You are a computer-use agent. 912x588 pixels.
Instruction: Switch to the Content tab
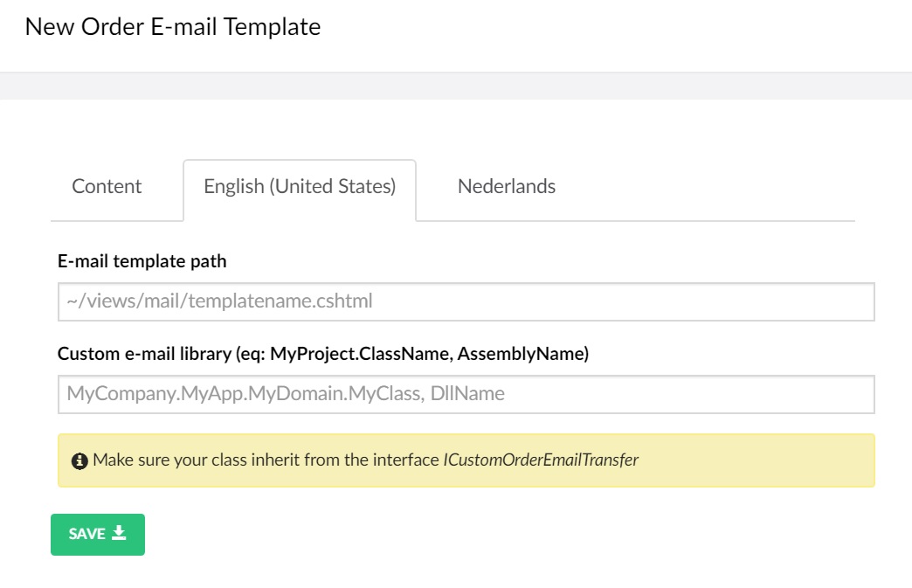click(x=107, y=186)
